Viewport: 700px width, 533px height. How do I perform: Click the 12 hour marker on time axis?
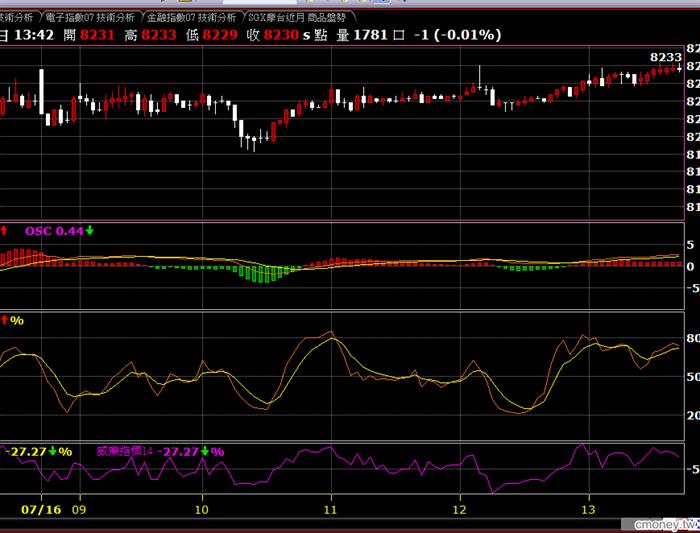tap(459, 509)
